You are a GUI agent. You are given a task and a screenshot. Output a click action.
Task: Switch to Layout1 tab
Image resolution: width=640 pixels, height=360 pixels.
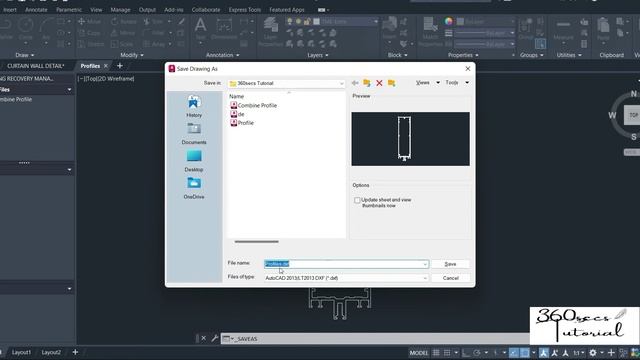pyautogui.click(x=21, y=352)
